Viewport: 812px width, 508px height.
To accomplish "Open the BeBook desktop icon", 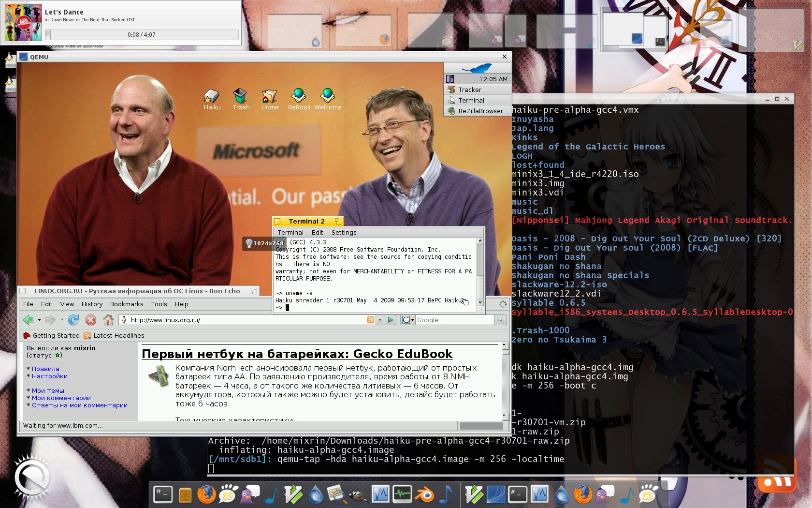I will (x=299, y=96).
